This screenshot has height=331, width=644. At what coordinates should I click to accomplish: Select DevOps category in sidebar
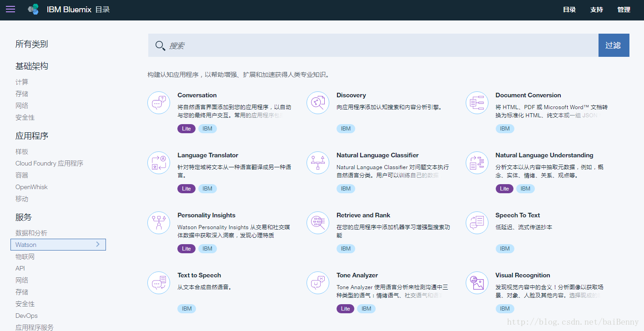click(x=27, y=316)
